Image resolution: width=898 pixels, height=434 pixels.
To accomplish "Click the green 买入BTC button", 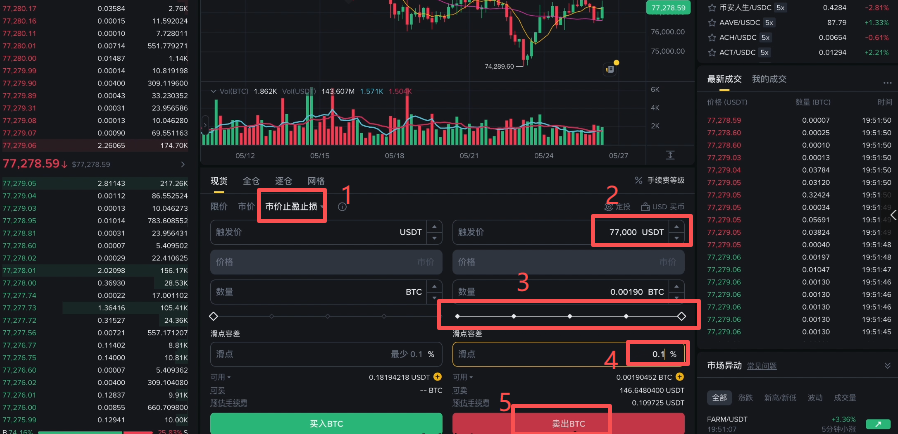I will (326, 424).
